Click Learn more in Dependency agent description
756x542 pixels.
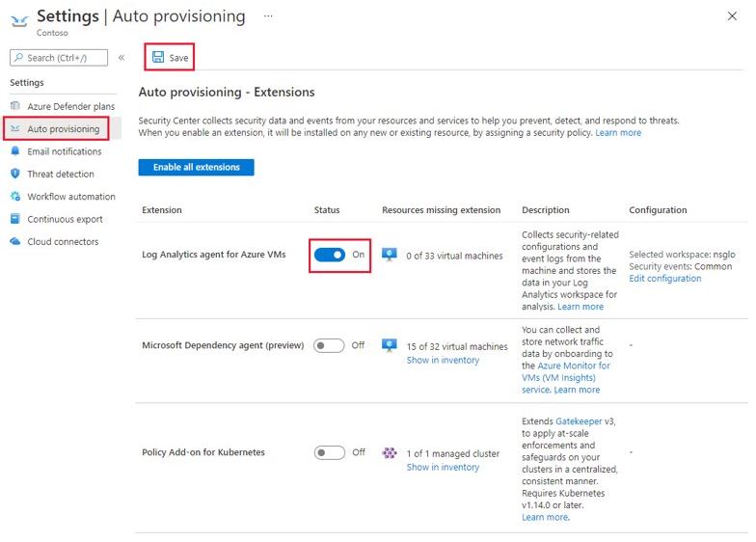click(577, 390)
